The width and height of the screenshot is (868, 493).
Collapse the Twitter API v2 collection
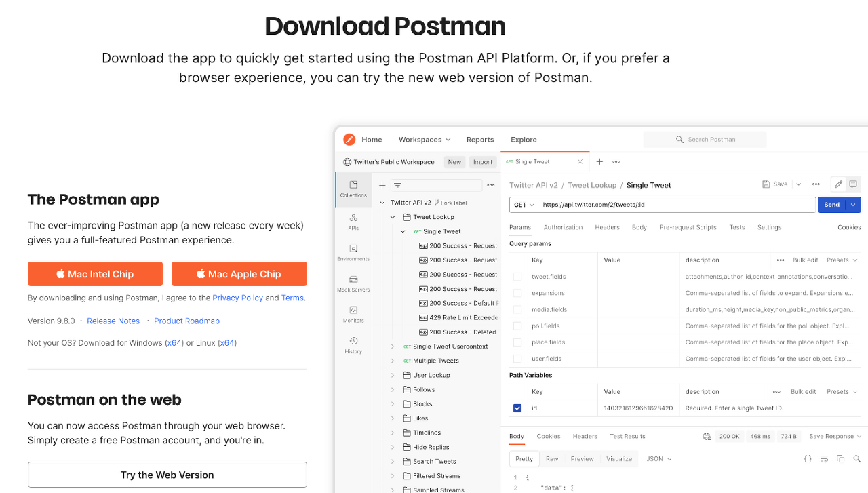382,203
